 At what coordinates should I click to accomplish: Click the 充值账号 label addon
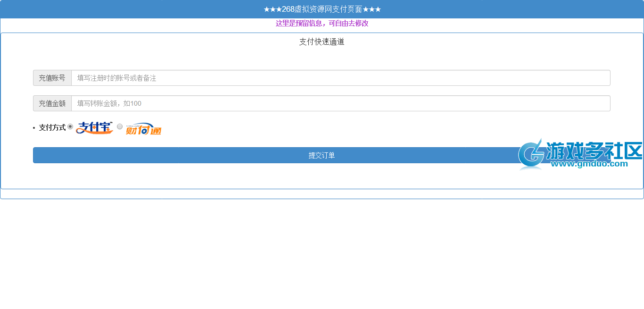pyautogui.click(x=52, y=78)
